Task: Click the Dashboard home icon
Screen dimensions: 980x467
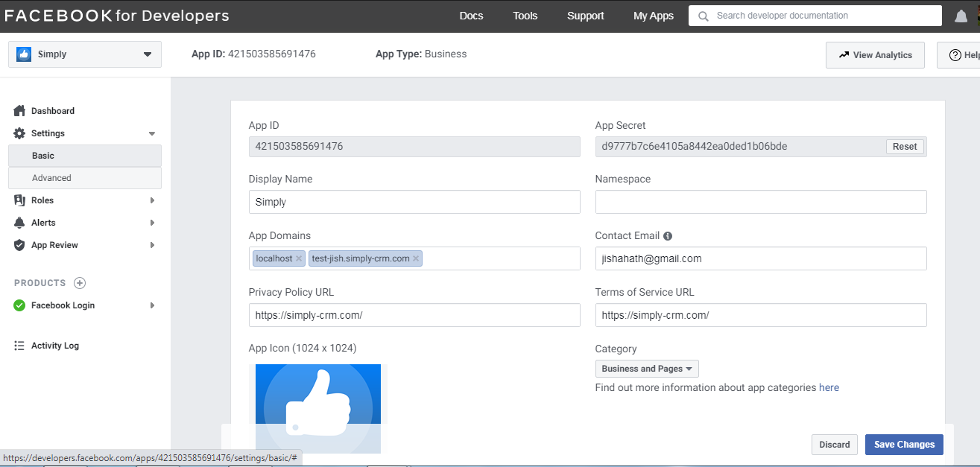Action: tap(20, 111)
